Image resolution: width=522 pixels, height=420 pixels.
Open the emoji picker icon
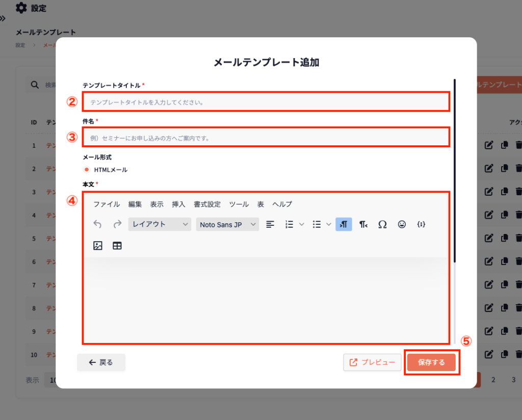402,224
